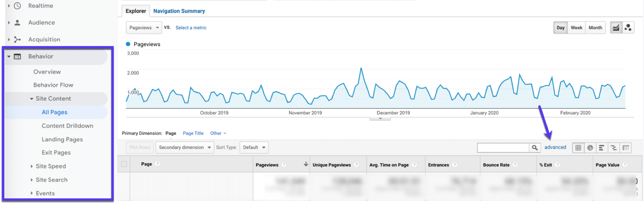This screenshot has height=204, width=644.
Task: Expand the Site Speed section
Action: point(51,166)
